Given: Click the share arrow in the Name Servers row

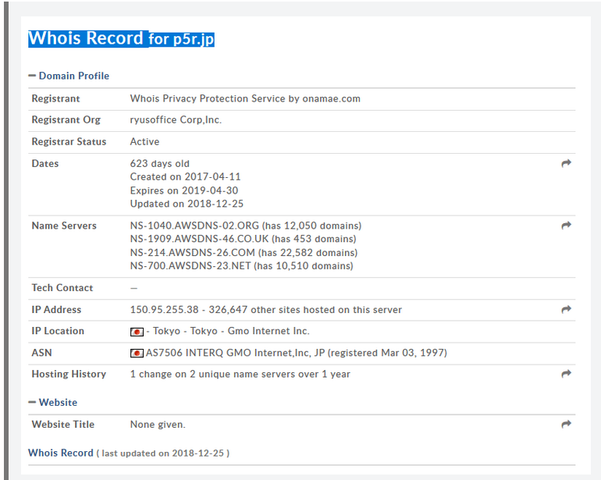Looking at the screenshot, I should pos(566,225).
